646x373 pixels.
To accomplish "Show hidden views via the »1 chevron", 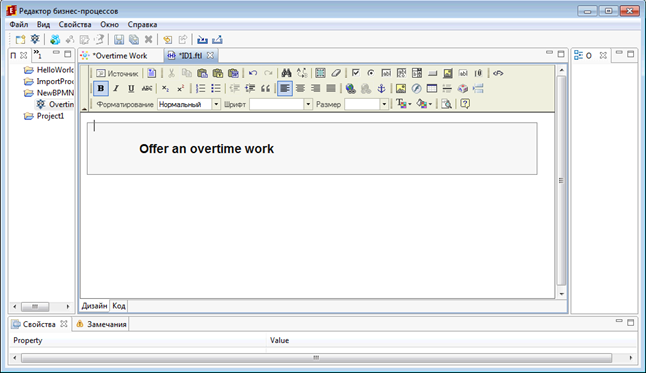I will point(37,54).
